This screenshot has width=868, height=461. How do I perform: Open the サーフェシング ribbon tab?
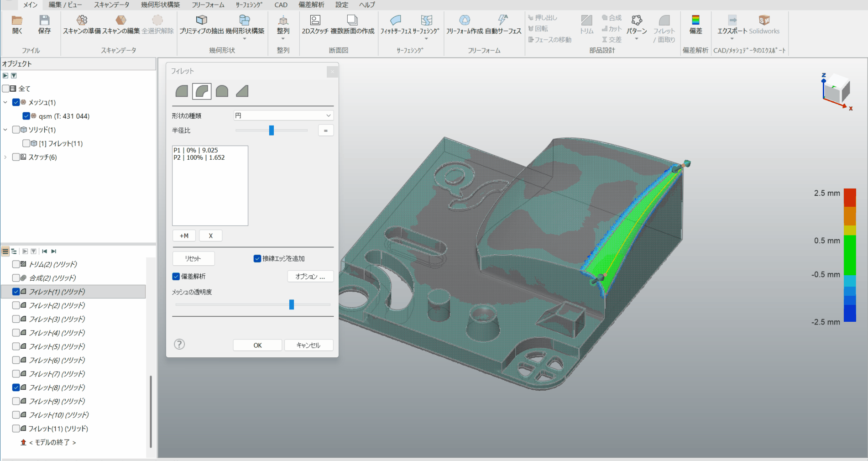tap(249, 5)
